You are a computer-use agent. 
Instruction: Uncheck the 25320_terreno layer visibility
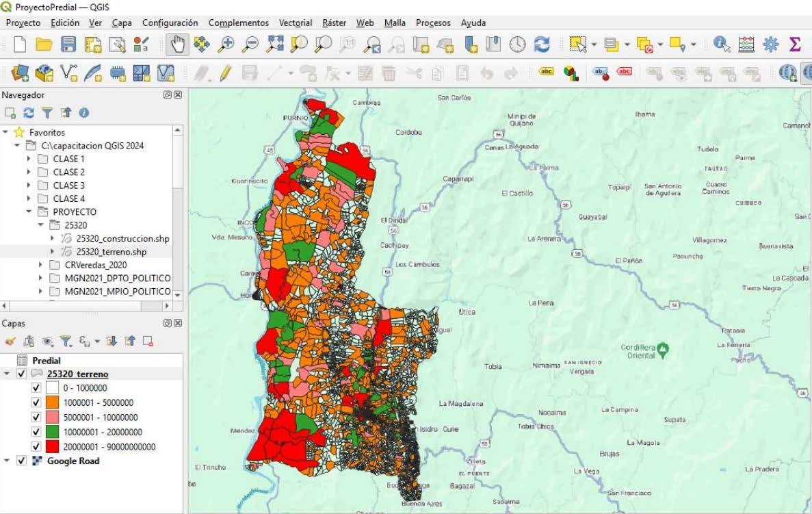pos(21,374)
